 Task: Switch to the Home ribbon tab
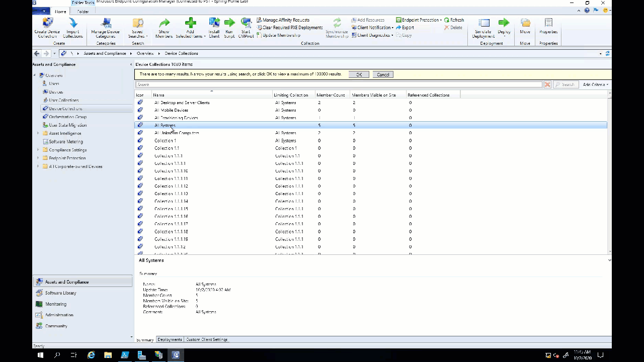click(x=60, y=11)
